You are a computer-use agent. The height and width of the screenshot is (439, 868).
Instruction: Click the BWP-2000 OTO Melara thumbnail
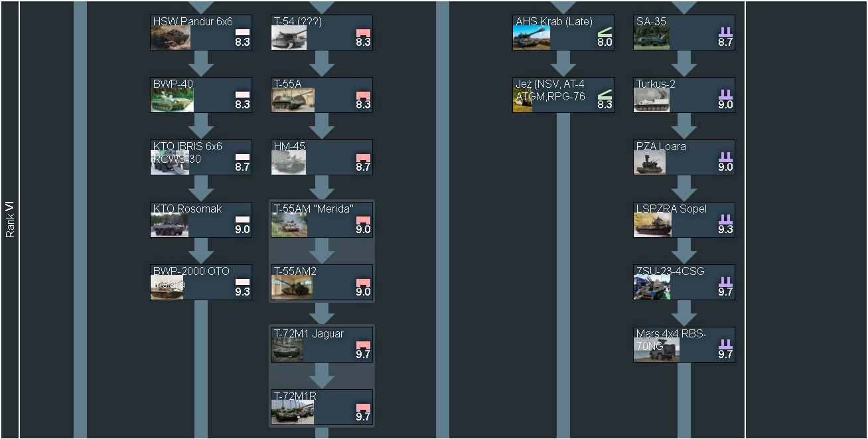pos(167,288)
